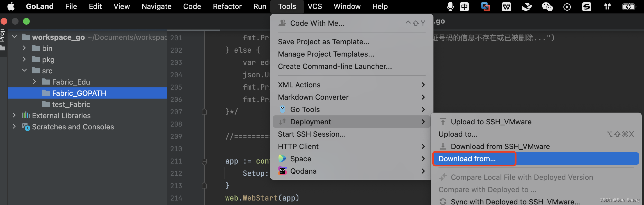
Task: Open HTTP Client submenu arrow
Action: (423, 146)
